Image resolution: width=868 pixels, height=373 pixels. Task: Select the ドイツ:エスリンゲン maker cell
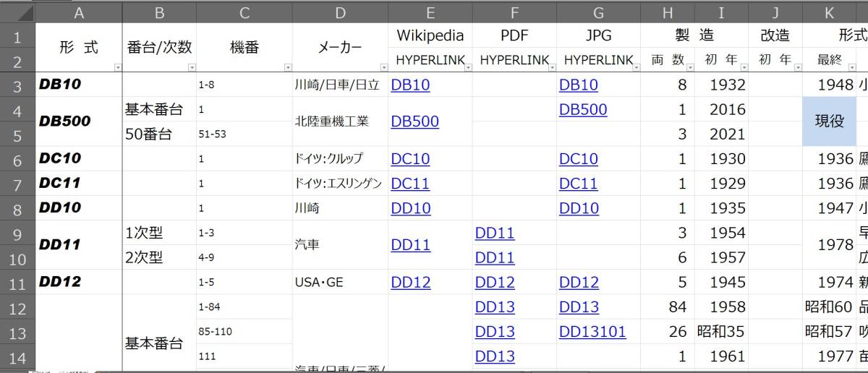[x=340, y=184]
